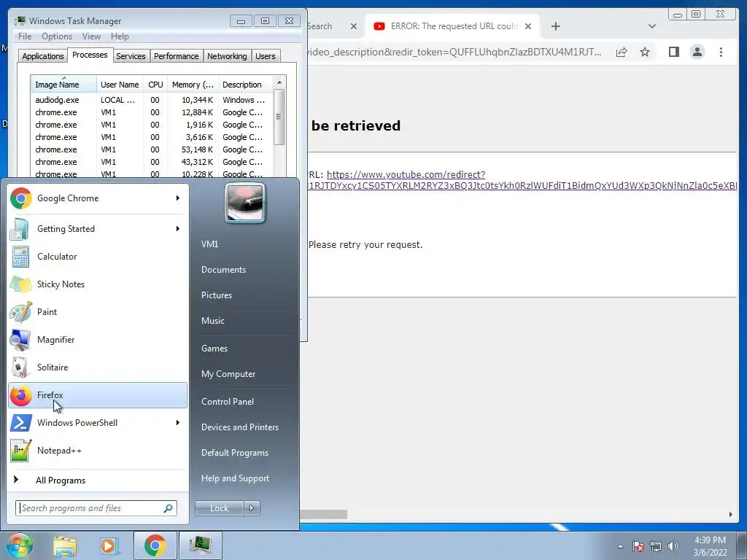747x560 pixels.
Task: Open Notepad++ from Start menu
Action: click(98, 451)
